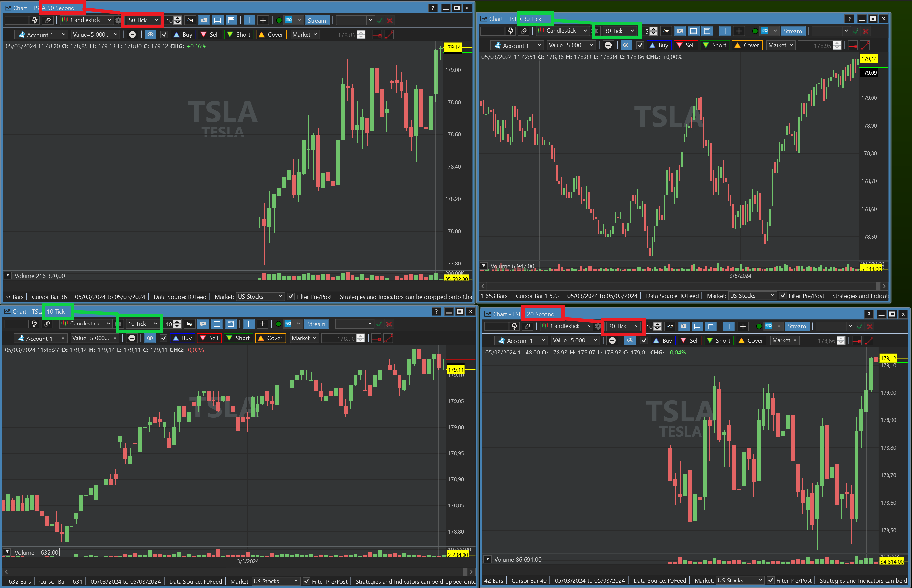
Task: Toggle log scale in the 50 Tick chart
Action: pos(190,20)
